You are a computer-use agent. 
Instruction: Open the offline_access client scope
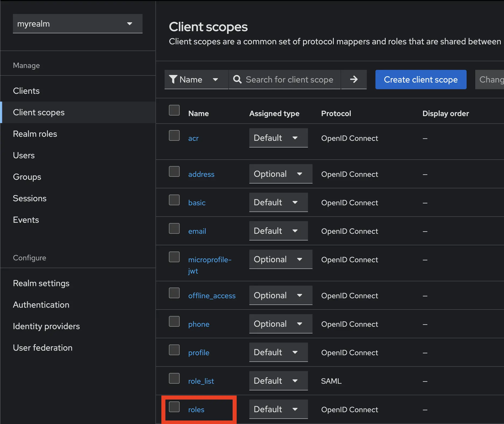(212, 296)
